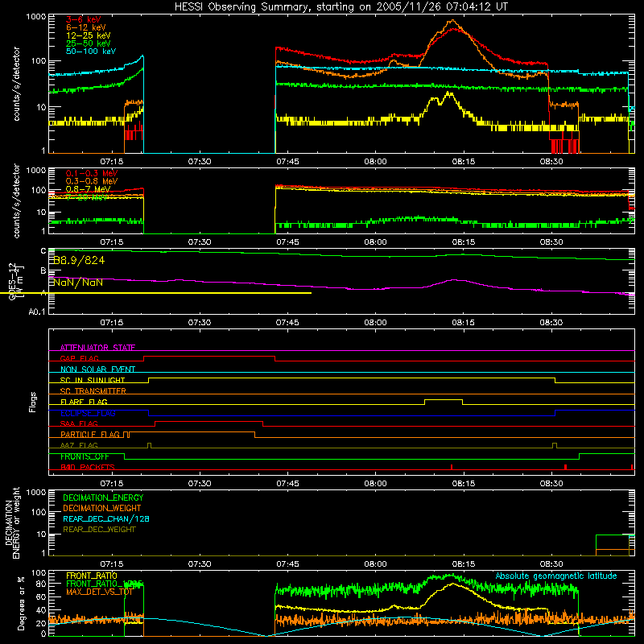Click the Absolute geomagnetic latitude label
Image resolution: width=644 pixels, height=644 pixels.
click(556, 576)
